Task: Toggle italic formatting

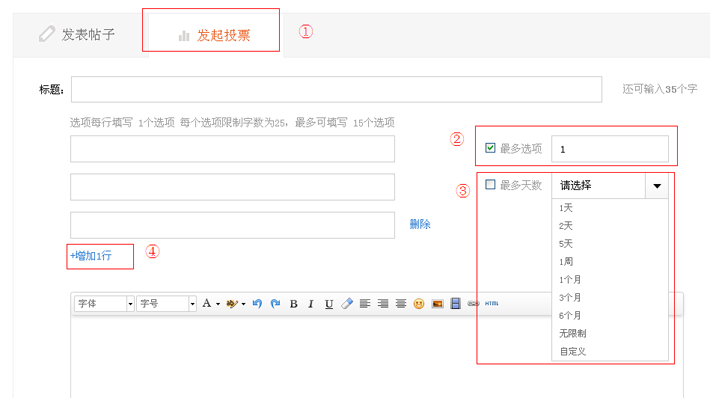Action: 311,304
